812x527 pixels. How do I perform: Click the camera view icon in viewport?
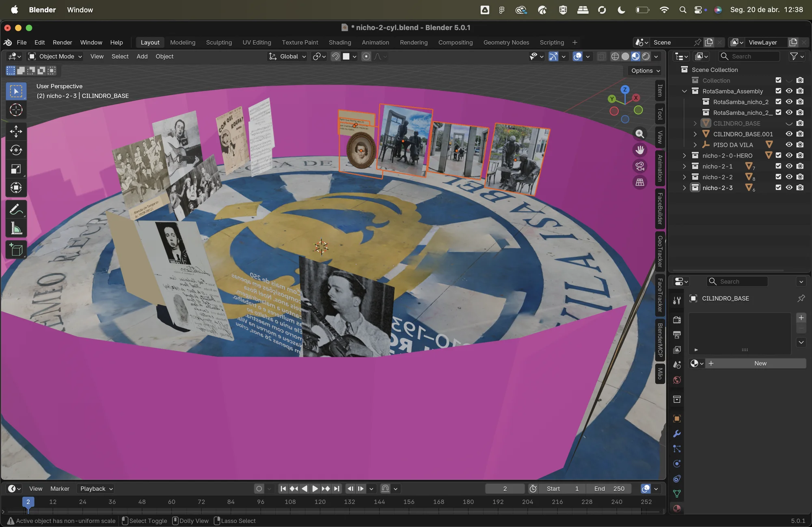[x=640, y=166]
